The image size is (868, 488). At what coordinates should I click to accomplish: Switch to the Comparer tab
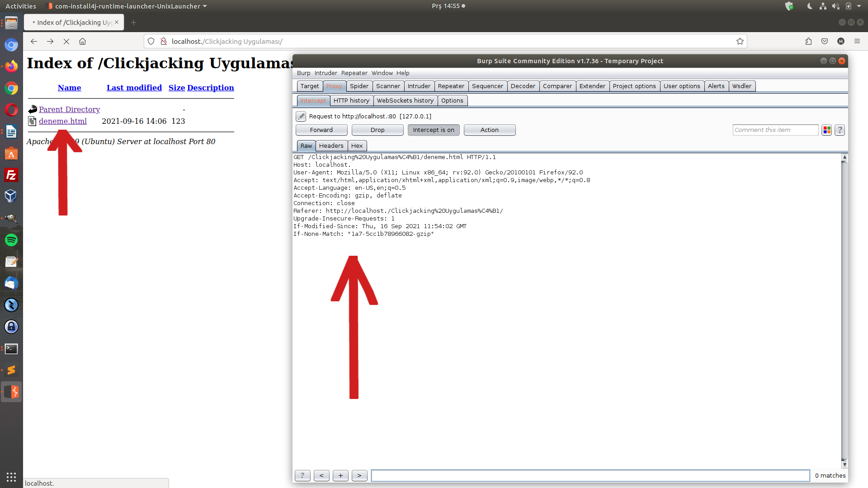point(557,86)
